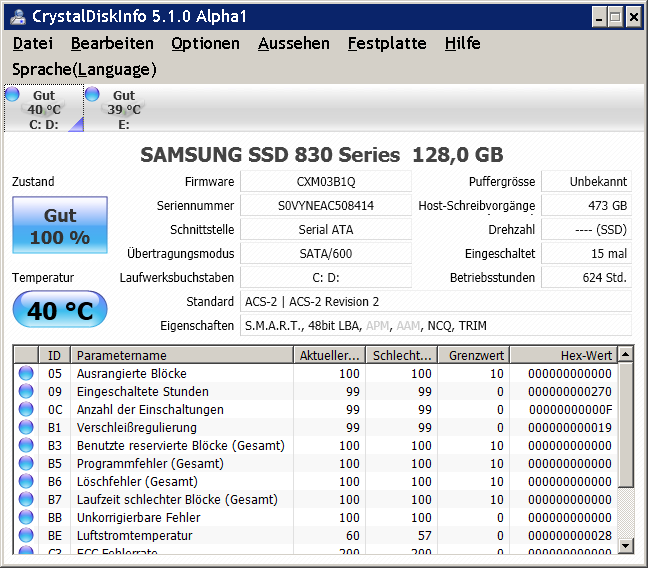Click status orb of C: D: drive tab

pos(12,94)
